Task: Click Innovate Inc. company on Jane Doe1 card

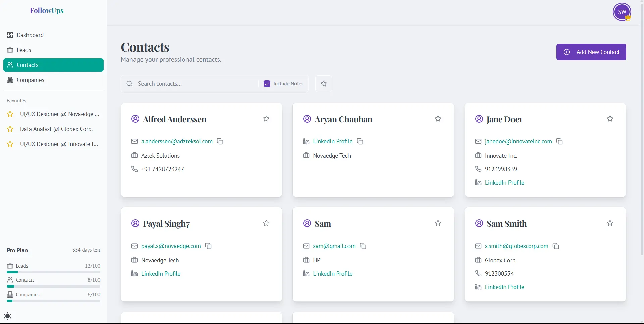Action: [501, 156]
